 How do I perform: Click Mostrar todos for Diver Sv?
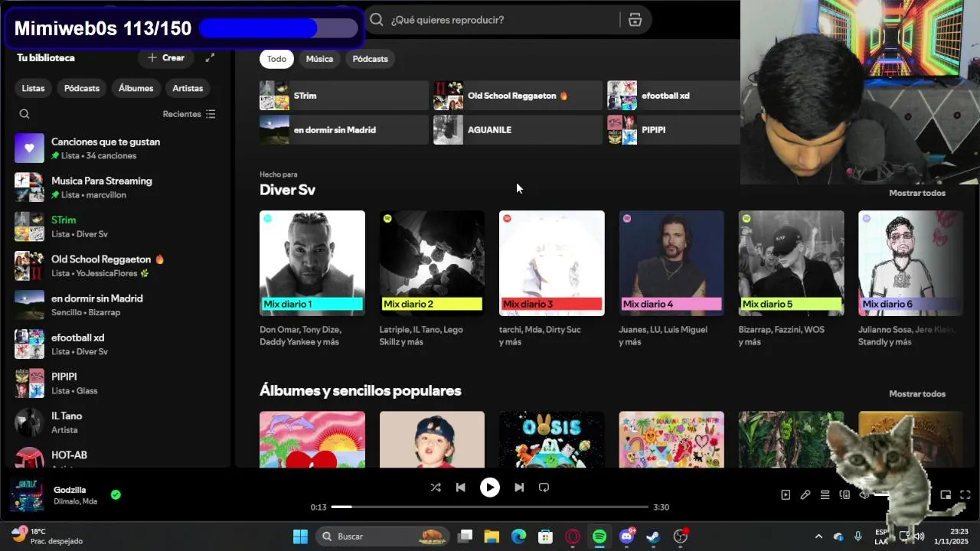[x=917, y=193]
